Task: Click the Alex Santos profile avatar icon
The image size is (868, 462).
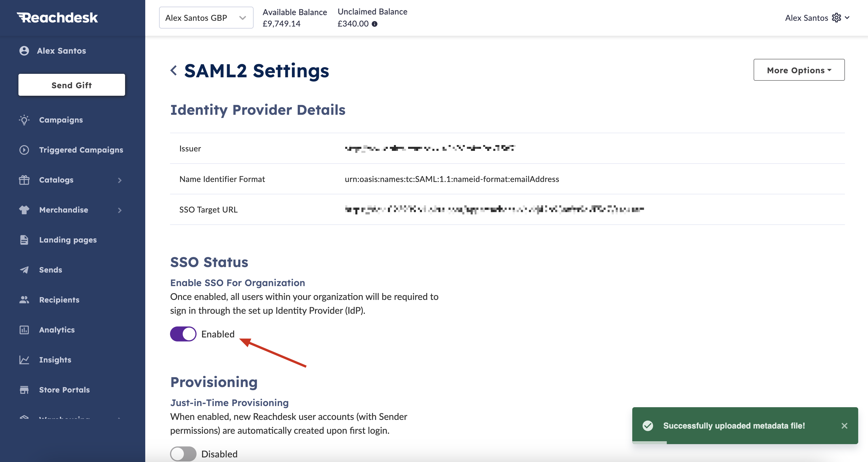Action: (x=24, y=50)
